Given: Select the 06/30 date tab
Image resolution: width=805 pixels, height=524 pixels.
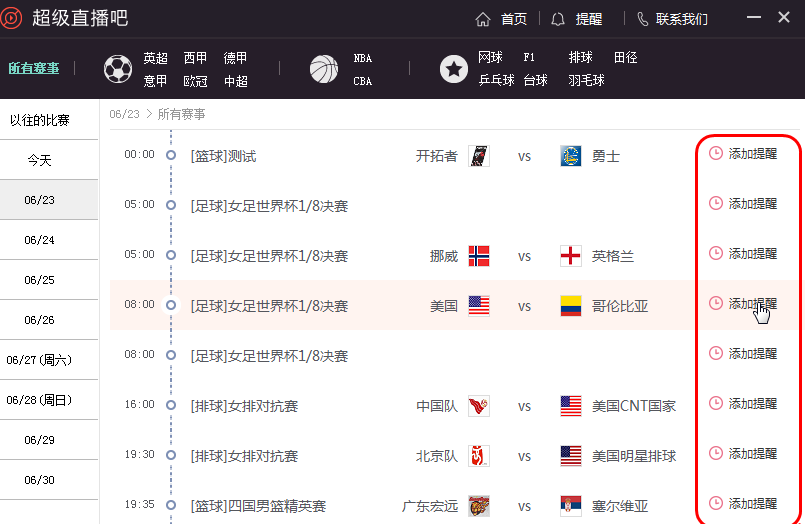Looking at the screenshot, I should [x=49, y=480].
